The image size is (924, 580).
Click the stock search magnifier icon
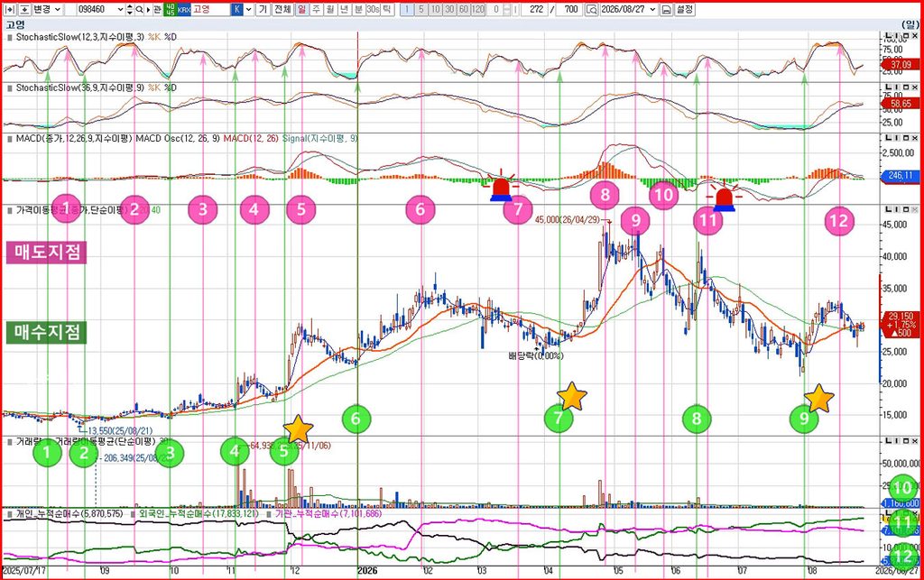(x=139, y=9)
